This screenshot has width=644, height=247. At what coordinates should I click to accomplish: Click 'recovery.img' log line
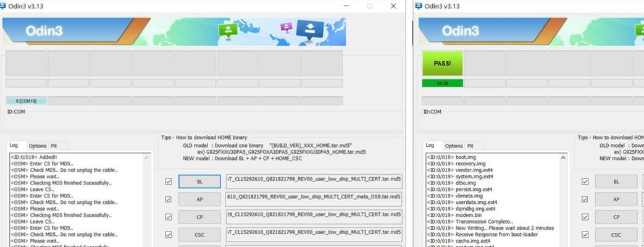coord(456,164)
